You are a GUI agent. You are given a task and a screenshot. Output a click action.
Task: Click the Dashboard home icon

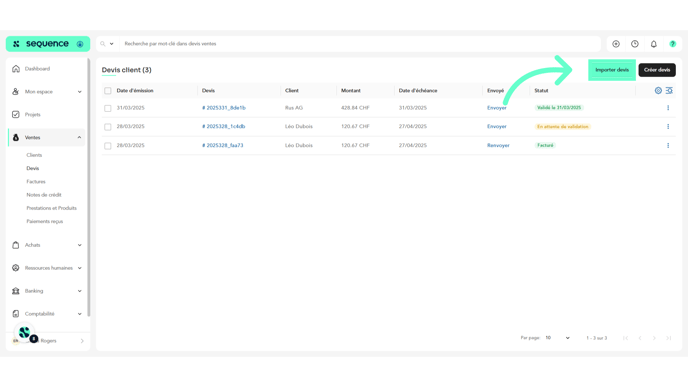click(x=16, y=68)
